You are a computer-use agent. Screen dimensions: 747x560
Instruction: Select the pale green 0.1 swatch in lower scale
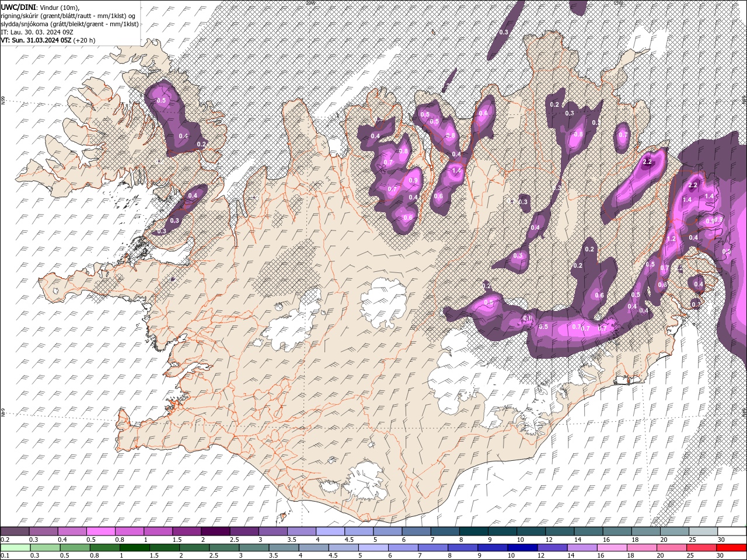pos(15,548)
